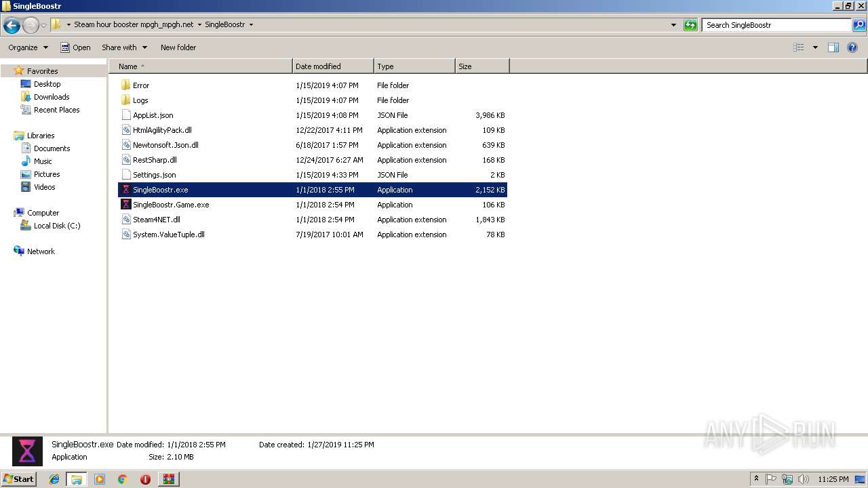Select the Steam4NET.dll file icon

125,220
